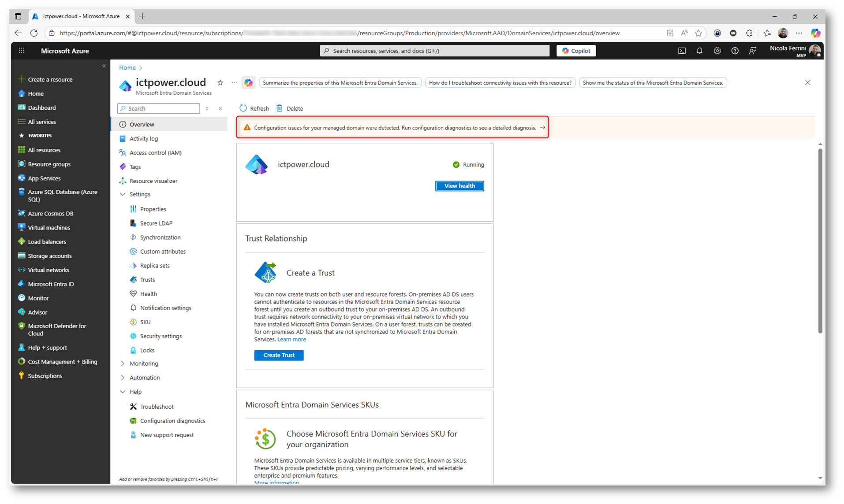The width and height of the screenshot is (844, 504).
Task: Click the Refresh toolbar button
Action: [x=254, y=108]
